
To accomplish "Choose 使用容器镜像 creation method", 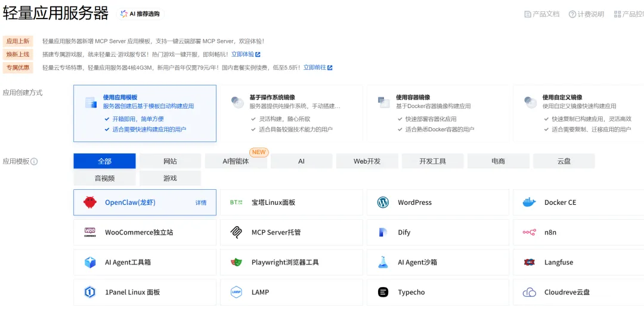I will point(438,113).
